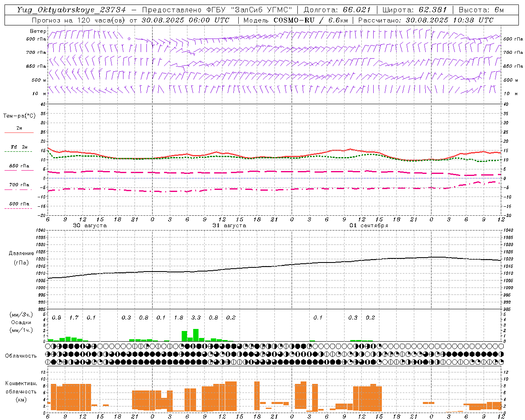The width and height of the screenshot is (525, 420).
Task: Click the '30 августа' date label
Action: 90,226
